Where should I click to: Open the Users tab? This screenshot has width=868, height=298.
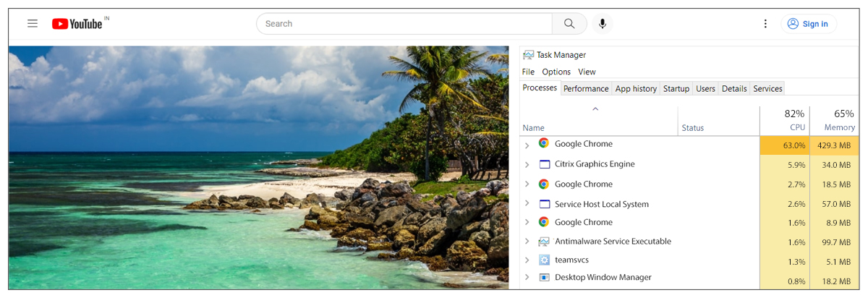coord(705,89)
